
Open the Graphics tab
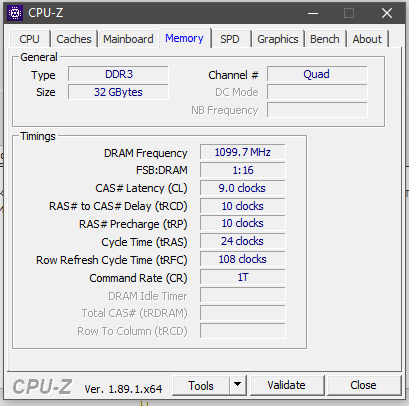pyautogui.click(x=278, y=39)
